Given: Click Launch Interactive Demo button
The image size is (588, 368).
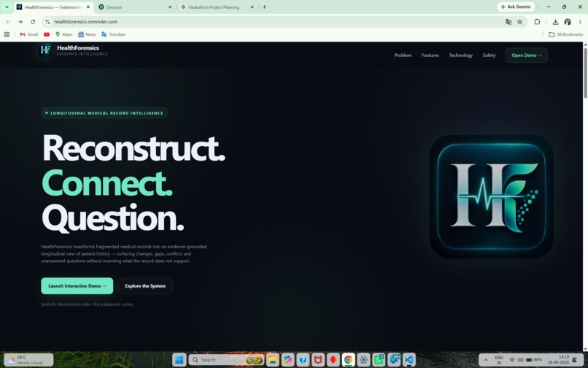Looking at the screenshot, I should click(77, 285).
